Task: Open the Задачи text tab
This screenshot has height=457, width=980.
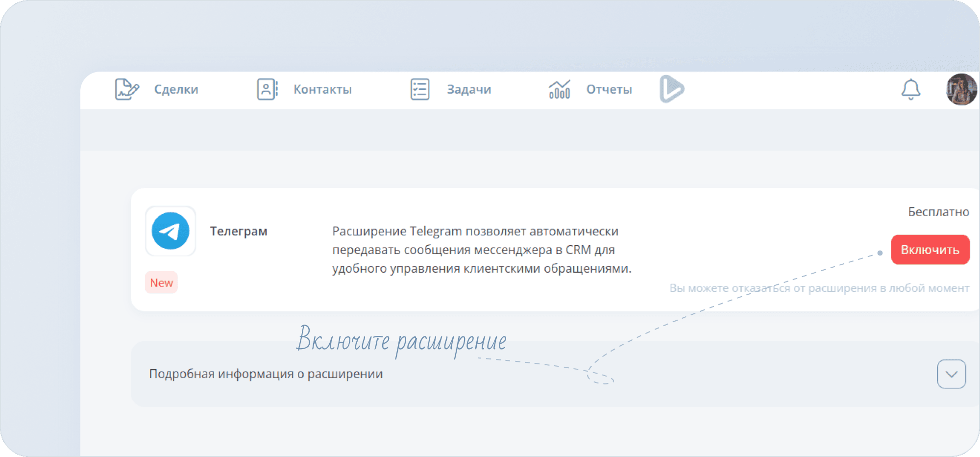Action: (468, 89)
